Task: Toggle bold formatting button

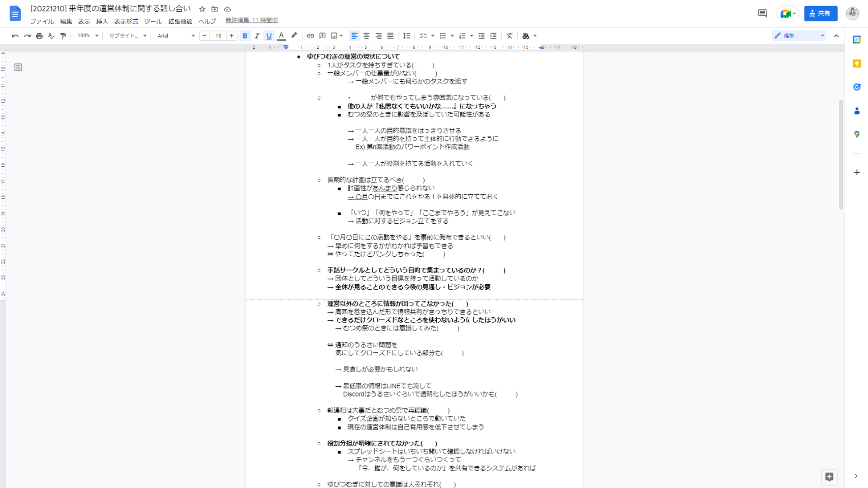Action: (245, 36)
